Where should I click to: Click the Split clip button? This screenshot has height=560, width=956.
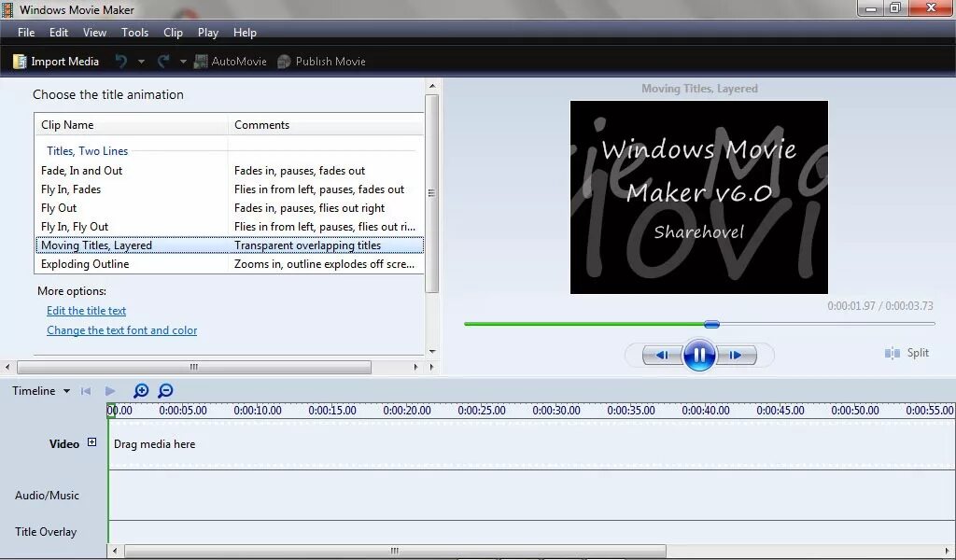click(x=907, y=353)
